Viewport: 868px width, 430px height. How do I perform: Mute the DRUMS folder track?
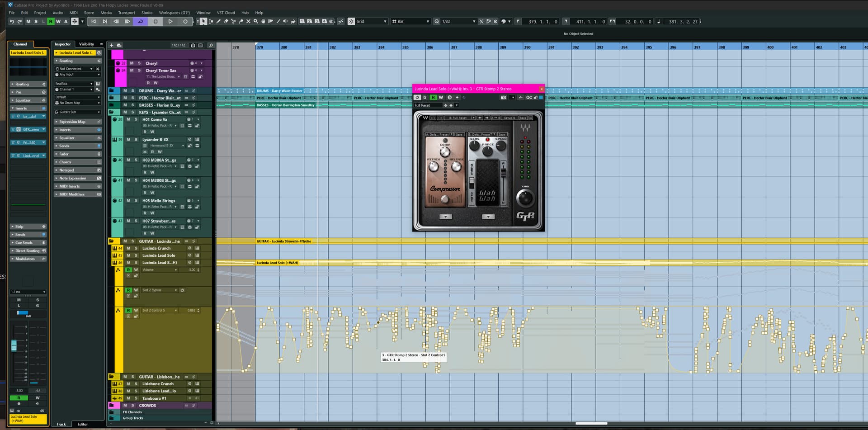coord(125,91)
